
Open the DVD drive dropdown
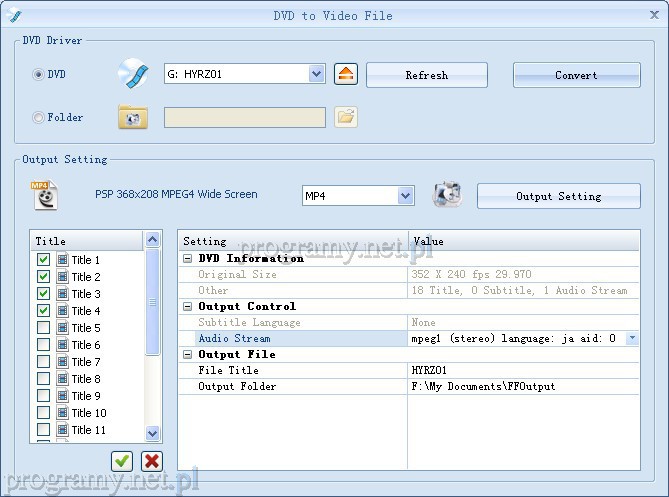[317, 74]
